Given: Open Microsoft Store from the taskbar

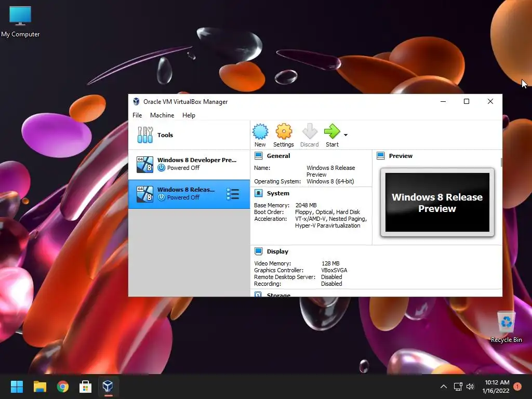Looking at the screenshot, I should click(85, 387).
